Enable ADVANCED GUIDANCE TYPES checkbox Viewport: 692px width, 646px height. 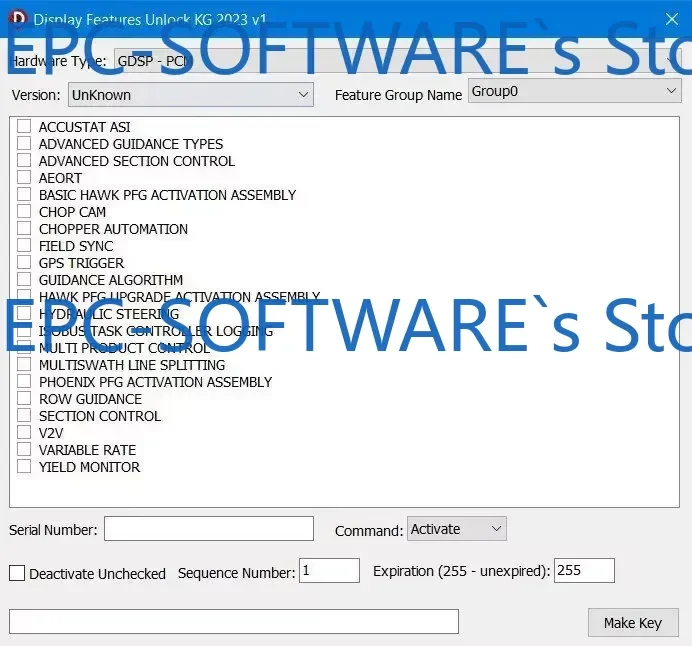tap(24, 143)
